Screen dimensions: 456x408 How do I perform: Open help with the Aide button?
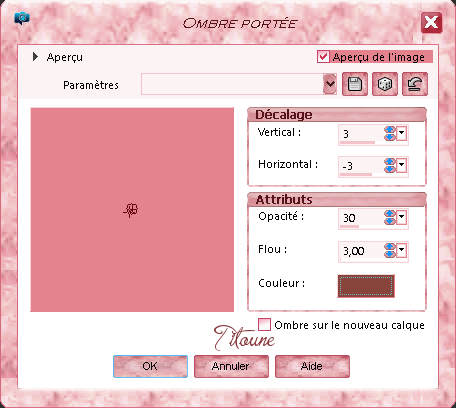coord(312,366)
